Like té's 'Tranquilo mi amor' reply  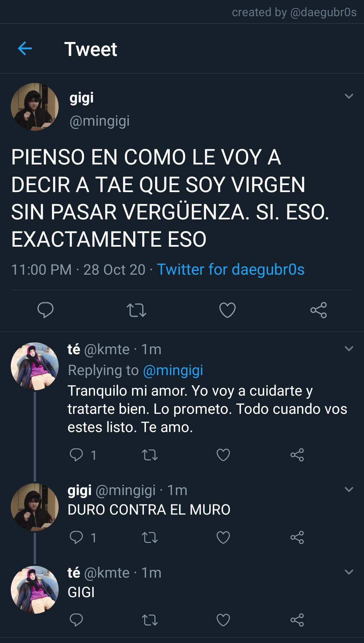223,455
